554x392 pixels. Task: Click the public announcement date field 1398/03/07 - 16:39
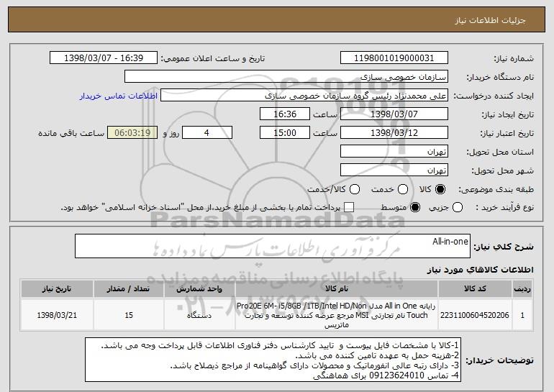[104, 58]
